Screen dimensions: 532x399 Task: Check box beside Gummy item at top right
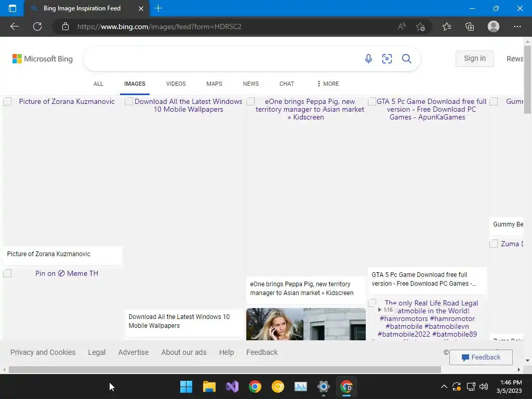pos(494,101)
